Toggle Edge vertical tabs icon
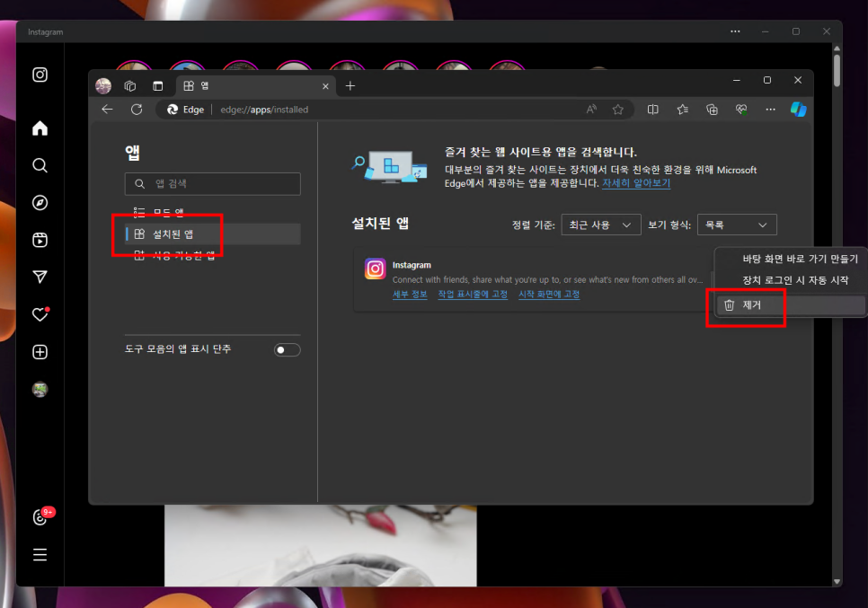This screenshot has width=868, height=608. [158, 85]
